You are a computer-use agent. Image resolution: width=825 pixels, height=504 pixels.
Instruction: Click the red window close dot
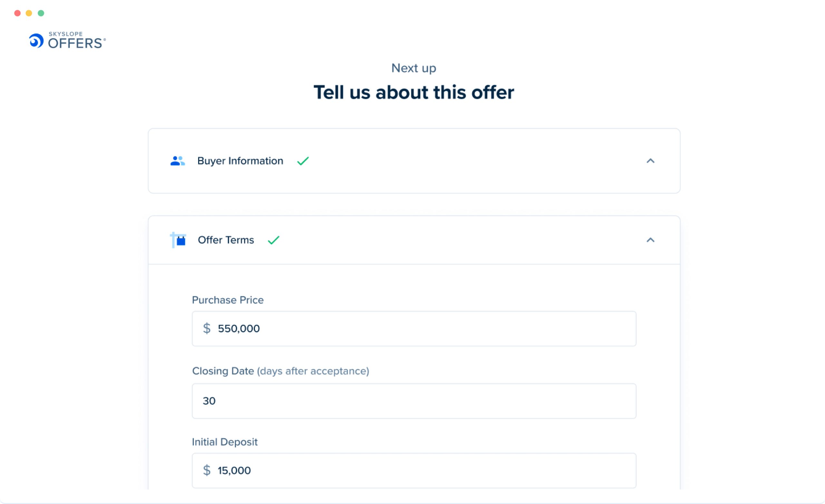tap(17, 13)
